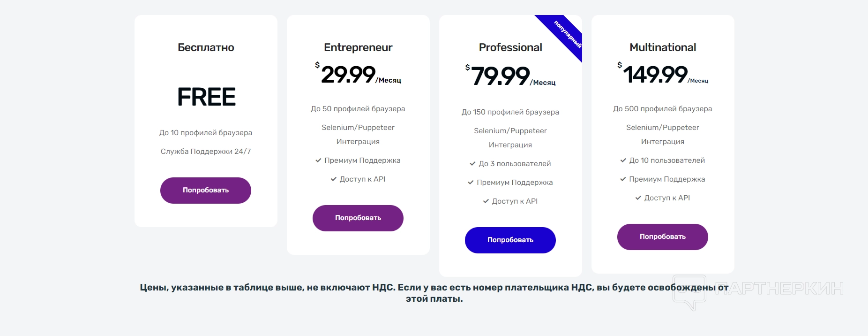Select the Entrepreneur plan title
Viewport: 868px width, 336px height.
coord(358,47)
